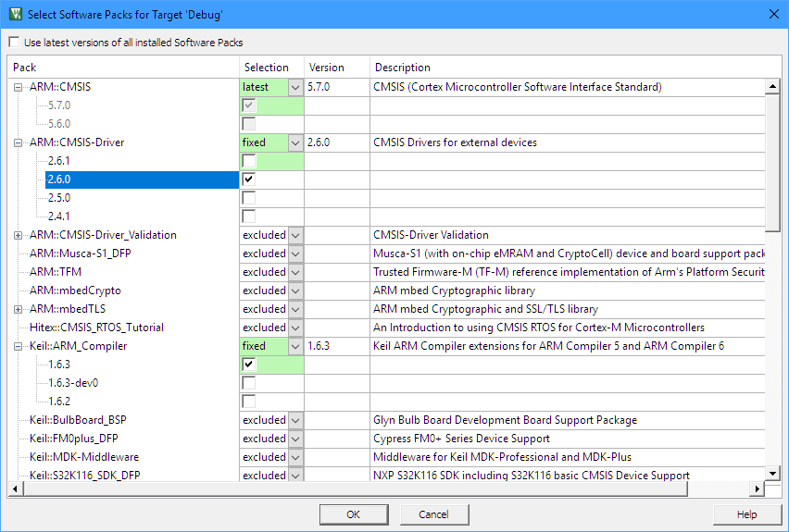This screenshot has height=532, width=789.
Task: Select the ARM::mbedCrypto pack row
Action: (x=75, y=291)
